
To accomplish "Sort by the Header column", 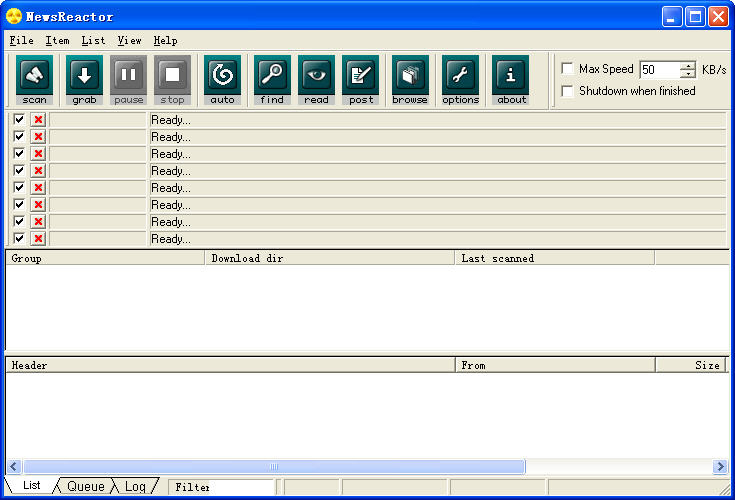I will click(x=231, y=365).
